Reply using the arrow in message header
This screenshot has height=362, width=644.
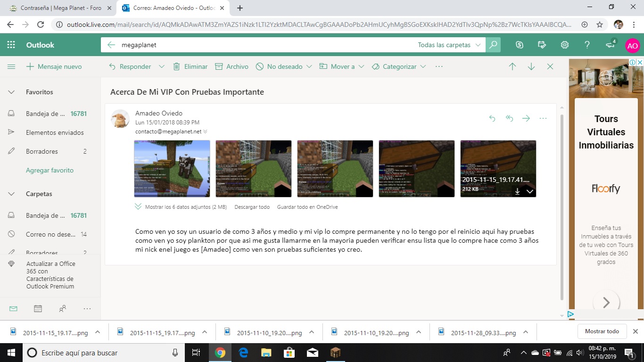coord(492,118)
